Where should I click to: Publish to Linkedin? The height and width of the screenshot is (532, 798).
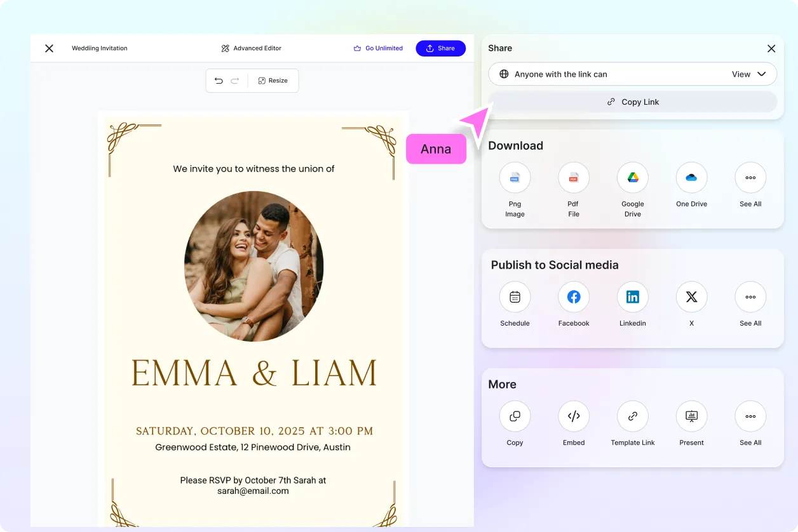[x=633, y=297]
